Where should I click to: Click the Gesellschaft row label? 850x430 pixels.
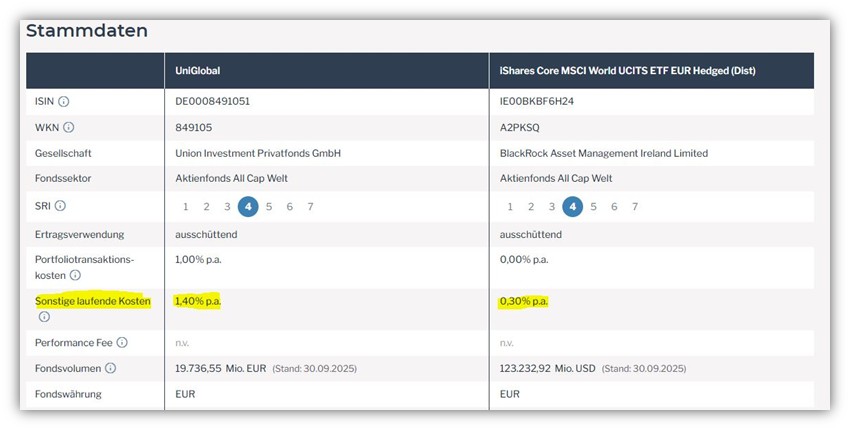click(63, 153)
